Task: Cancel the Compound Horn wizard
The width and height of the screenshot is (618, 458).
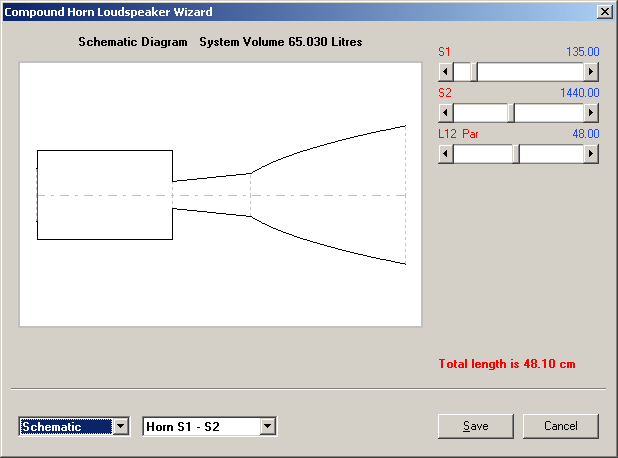Action: [560, 426]
